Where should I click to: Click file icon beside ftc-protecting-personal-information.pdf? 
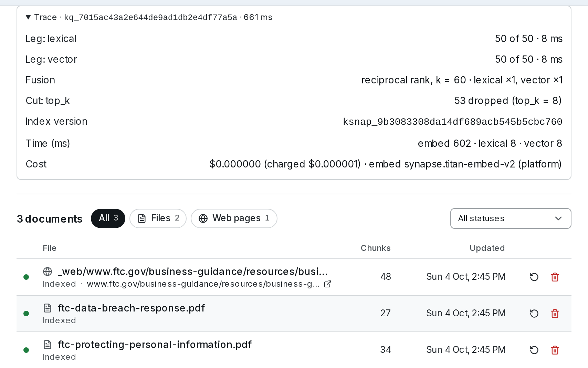48,345
